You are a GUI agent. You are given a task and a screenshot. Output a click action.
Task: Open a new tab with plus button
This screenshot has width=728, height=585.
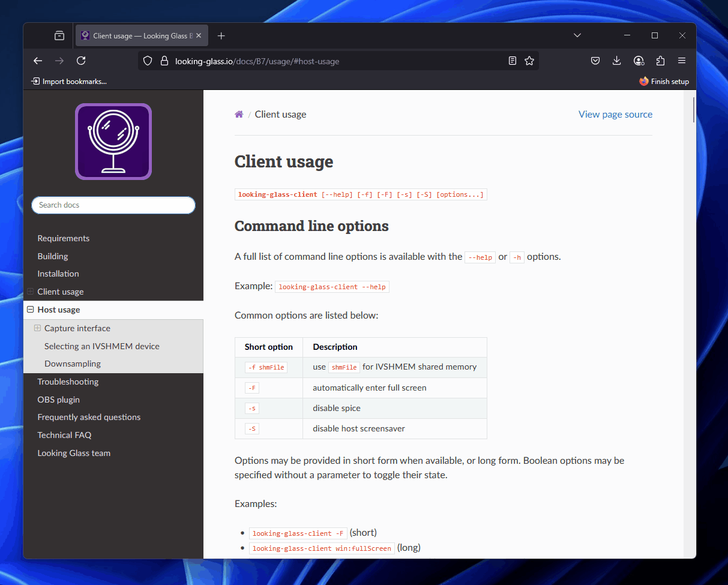point(221,36)
